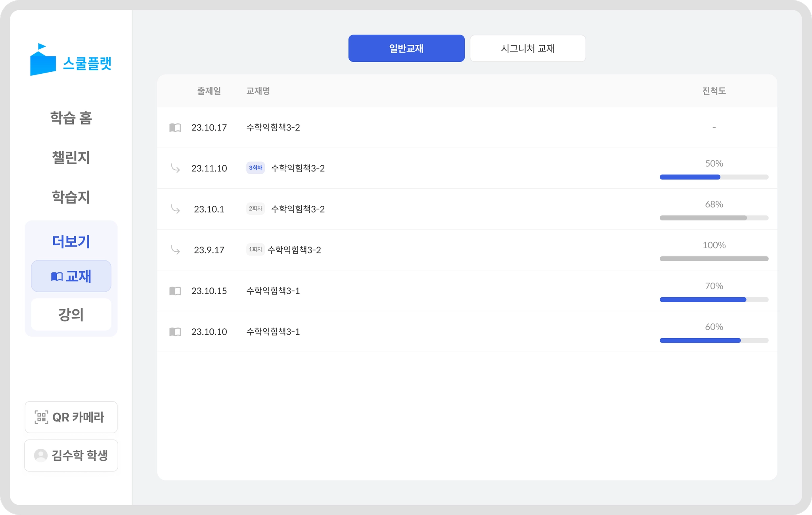Click book icon beside 23.10.10 entry
812x515 pixels.
[175, 332]
